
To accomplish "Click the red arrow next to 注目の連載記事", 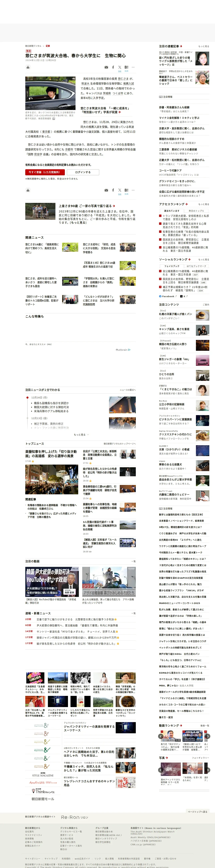I will (181, 46).
